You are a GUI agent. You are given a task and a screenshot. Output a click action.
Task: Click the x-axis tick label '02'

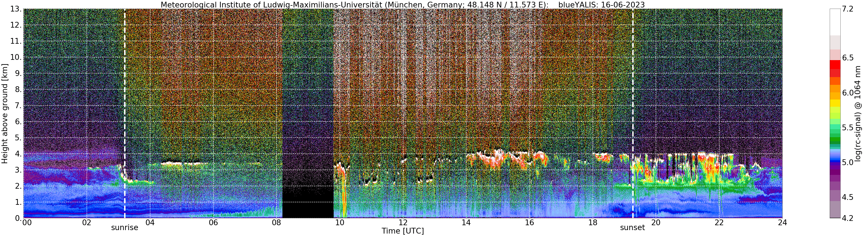(87, 223)
